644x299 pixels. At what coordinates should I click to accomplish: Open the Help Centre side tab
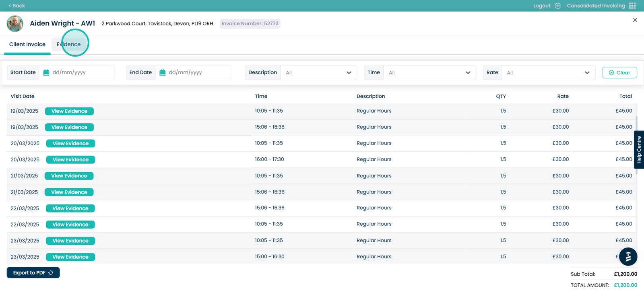coord(639,150)
